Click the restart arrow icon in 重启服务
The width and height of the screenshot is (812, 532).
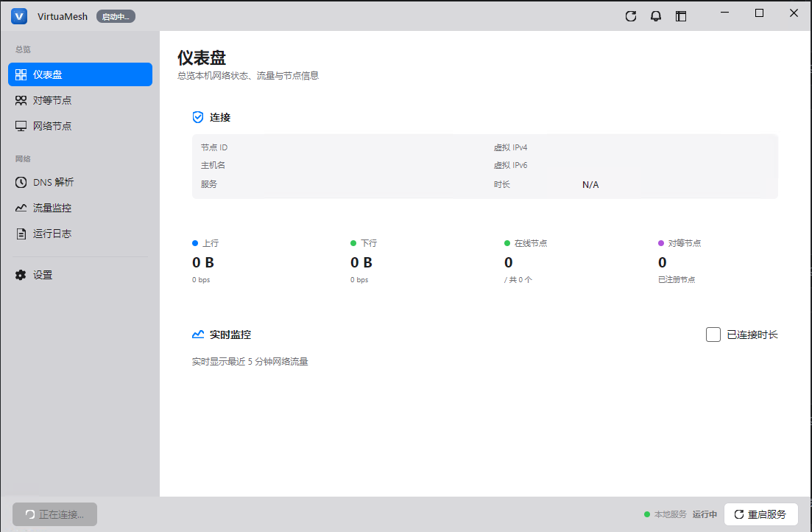click(x=739, y=514)
